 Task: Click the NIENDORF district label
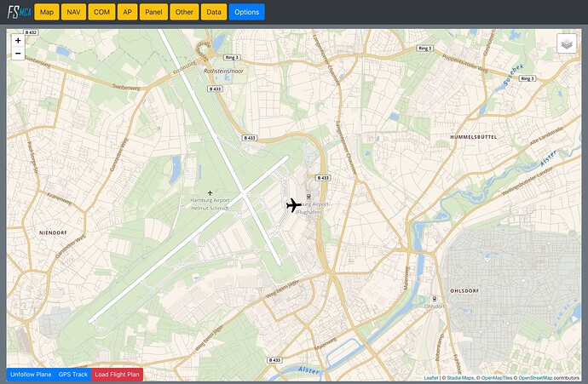(53, 232)
